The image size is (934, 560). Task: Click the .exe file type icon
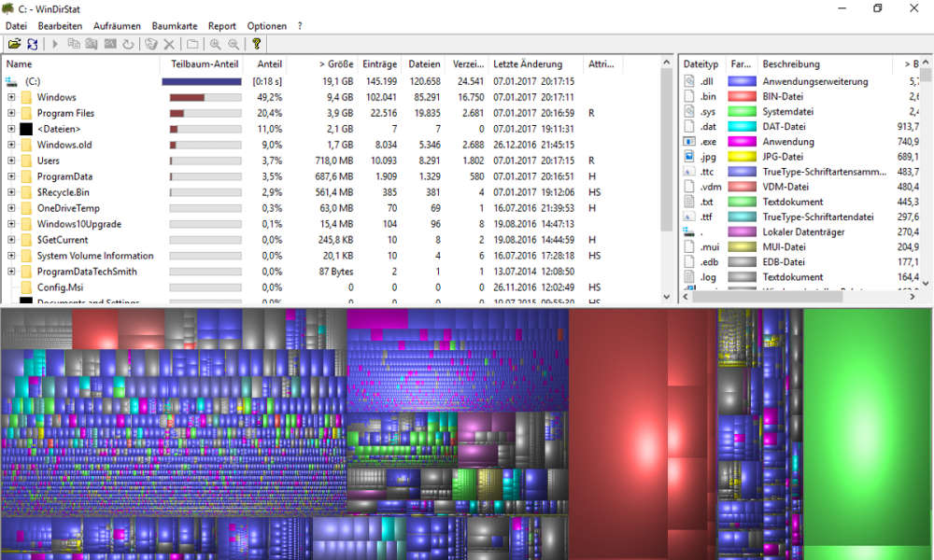coord(689,142)
